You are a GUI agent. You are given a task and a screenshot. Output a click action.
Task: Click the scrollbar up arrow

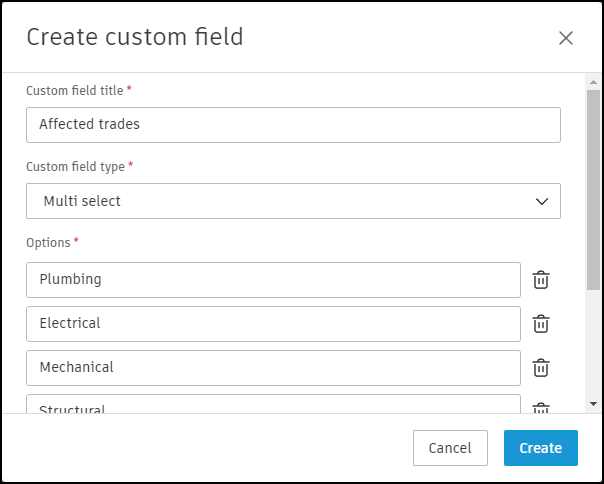pyautogui.click(x=594, y=82)
